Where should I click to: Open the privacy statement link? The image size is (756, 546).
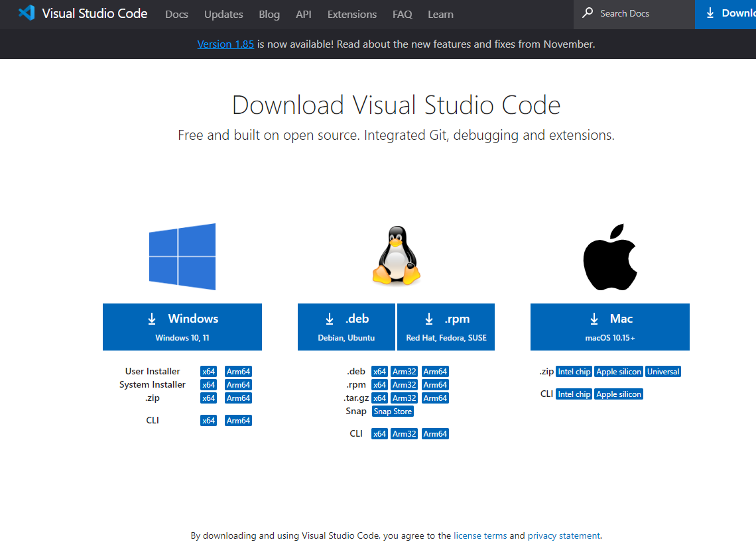point(564,535)
